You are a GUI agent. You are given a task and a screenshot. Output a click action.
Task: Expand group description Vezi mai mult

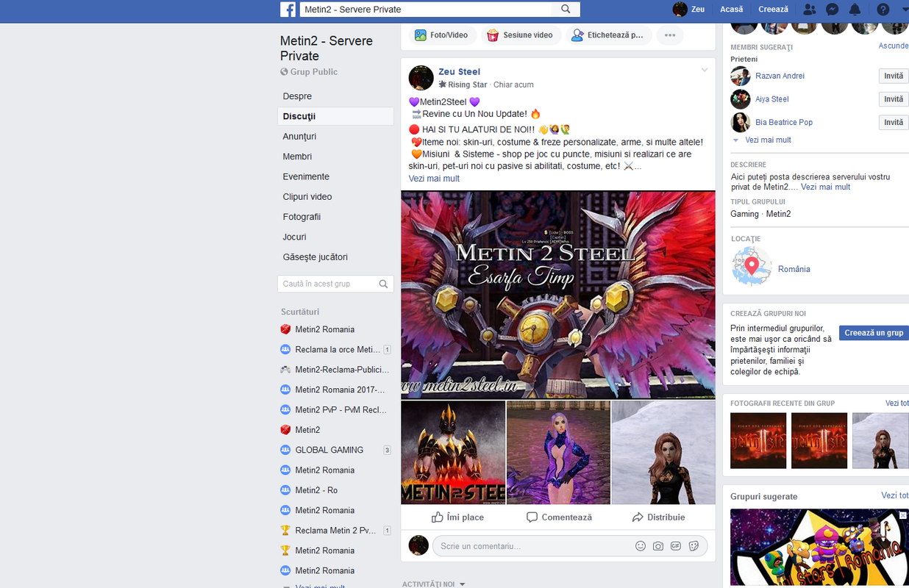tap(825, 187)
